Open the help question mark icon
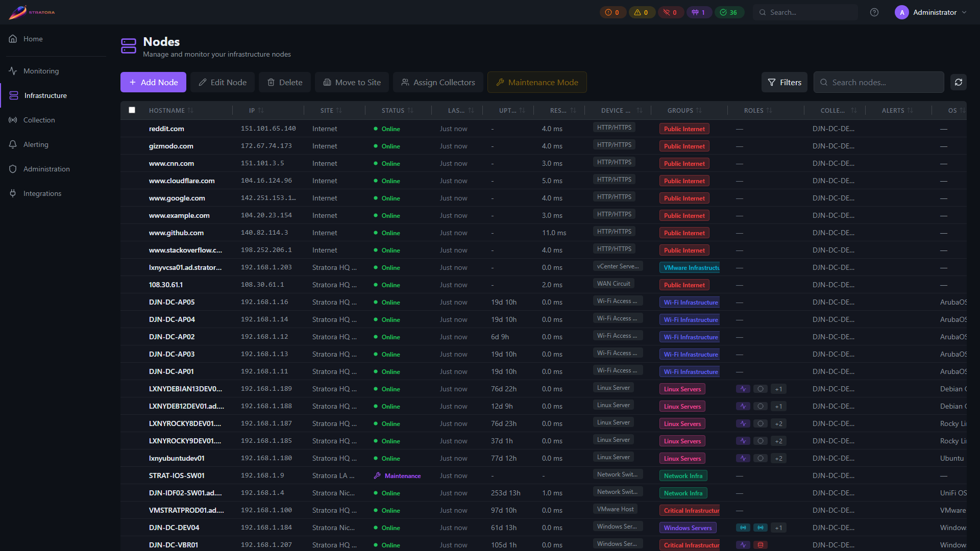 [x=874, y=12]
